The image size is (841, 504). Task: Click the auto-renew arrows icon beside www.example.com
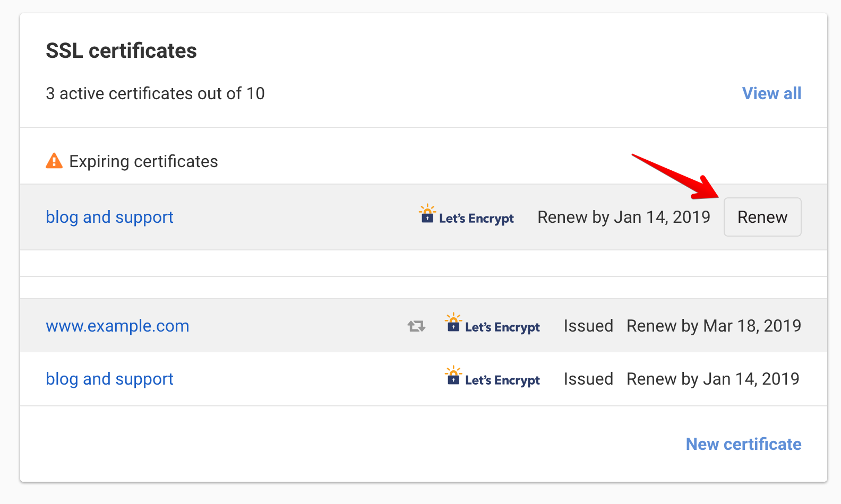click(416, 326)
